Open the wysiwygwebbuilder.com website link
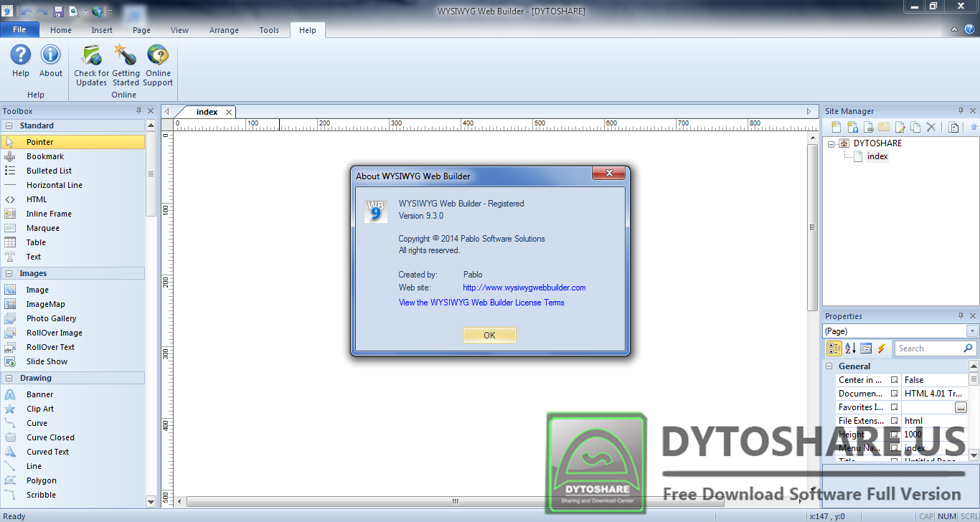 (524, 288)
